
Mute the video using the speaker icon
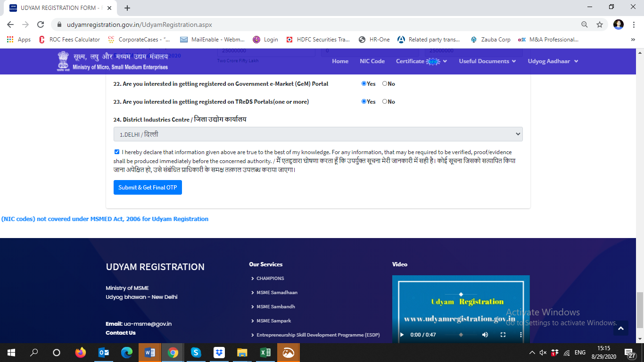pos(485,335)
